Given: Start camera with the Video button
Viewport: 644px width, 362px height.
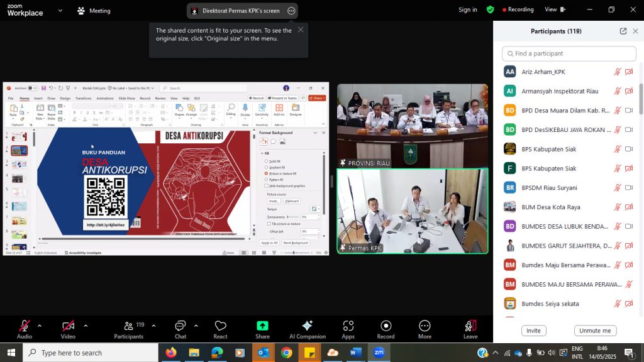Looking at the screenshot, I should 68,329.
